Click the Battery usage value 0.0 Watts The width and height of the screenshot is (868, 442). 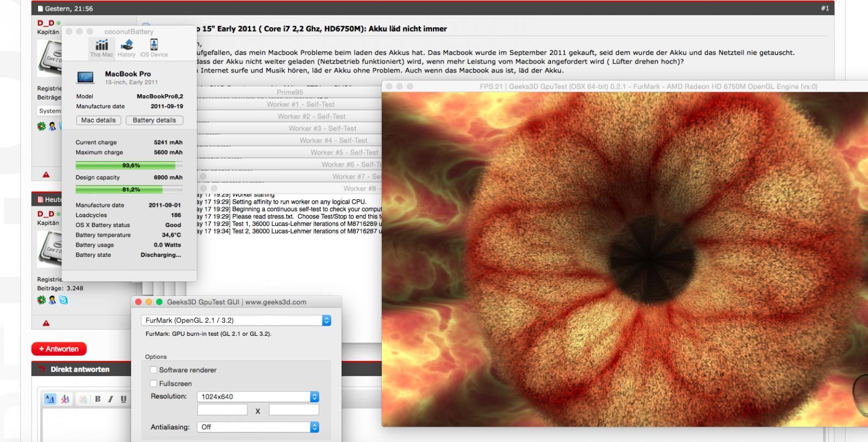point(167,245)
